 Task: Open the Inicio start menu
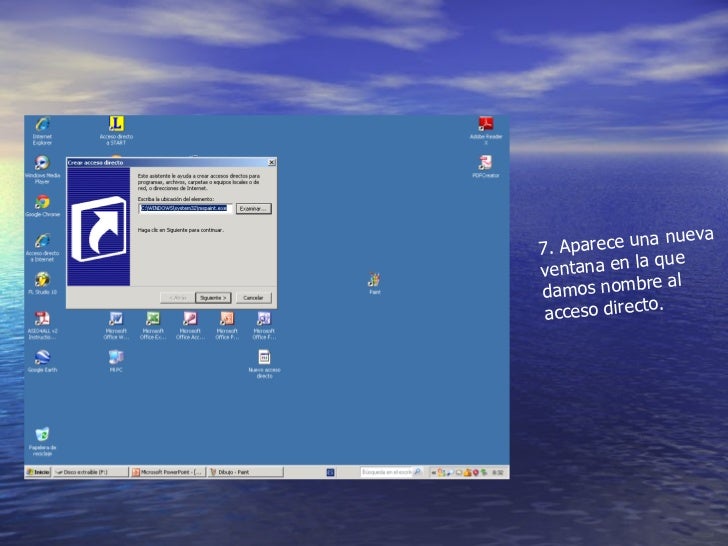click(x=39, y=471)
